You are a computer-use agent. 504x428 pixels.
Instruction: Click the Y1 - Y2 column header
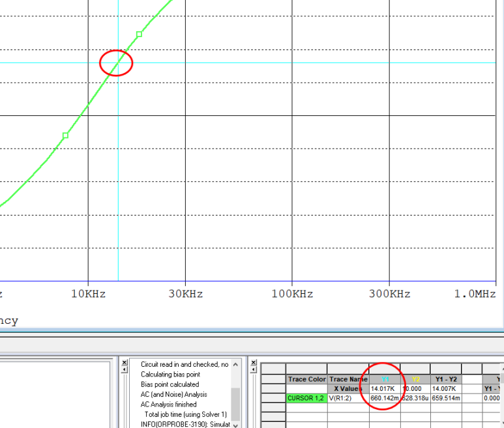click(x=446, y=379)
